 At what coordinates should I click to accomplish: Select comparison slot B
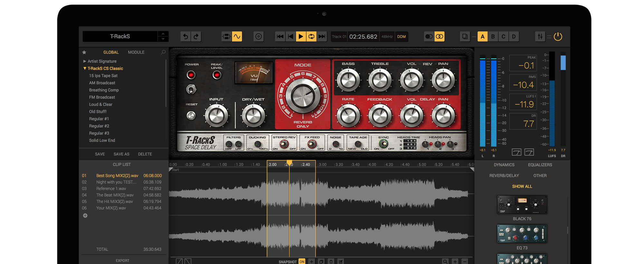point(493,37)
